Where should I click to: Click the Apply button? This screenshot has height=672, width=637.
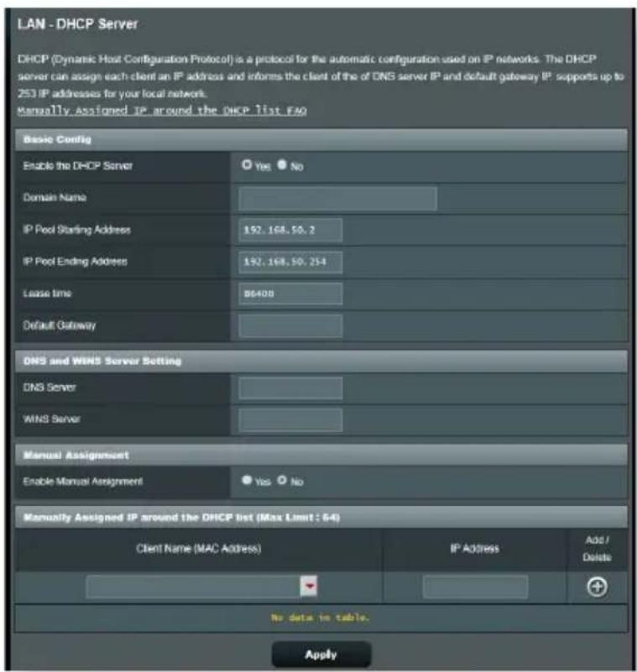(x=321, y=654)
